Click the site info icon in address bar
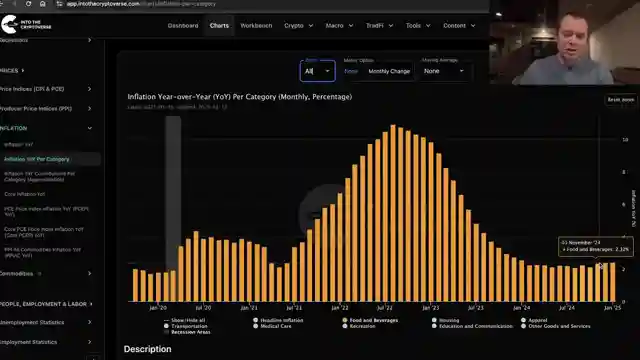Image resolution: width=640 pixels, height=360 pixels. [x=60, y=4]
